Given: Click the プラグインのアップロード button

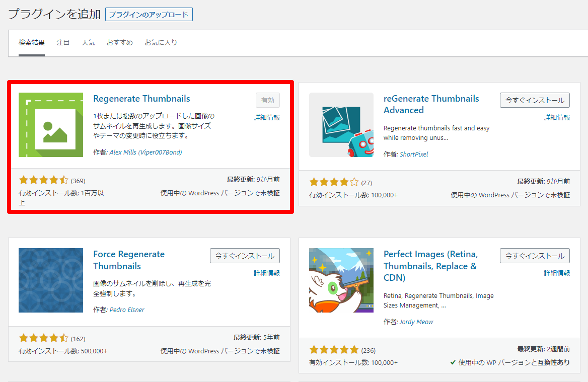Looking at the screenshot, I should (149, 14).
